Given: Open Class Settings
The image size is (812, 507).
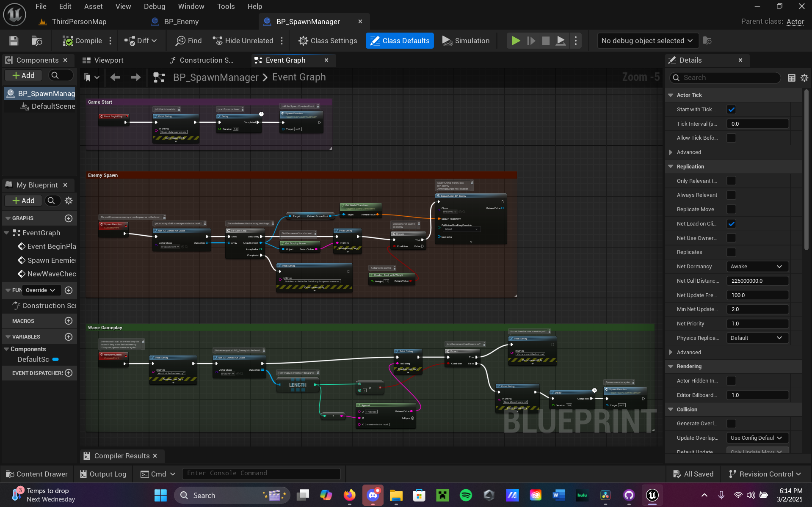Looking at the screenshot, I should point(328,41).
